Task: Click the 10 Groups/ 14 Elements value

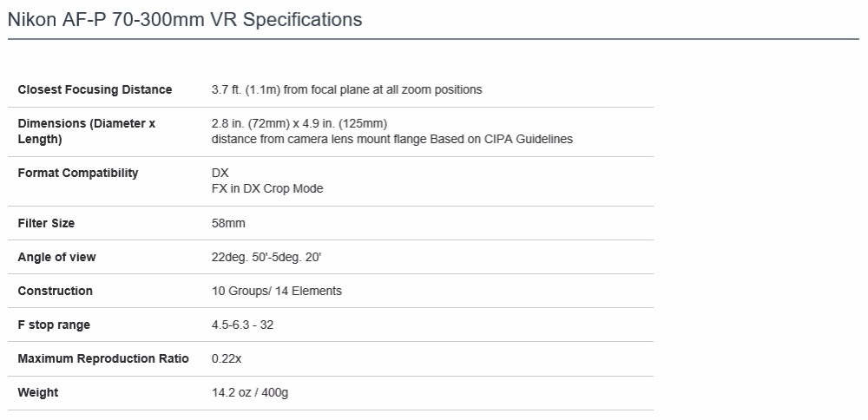Action: (276, 291)
